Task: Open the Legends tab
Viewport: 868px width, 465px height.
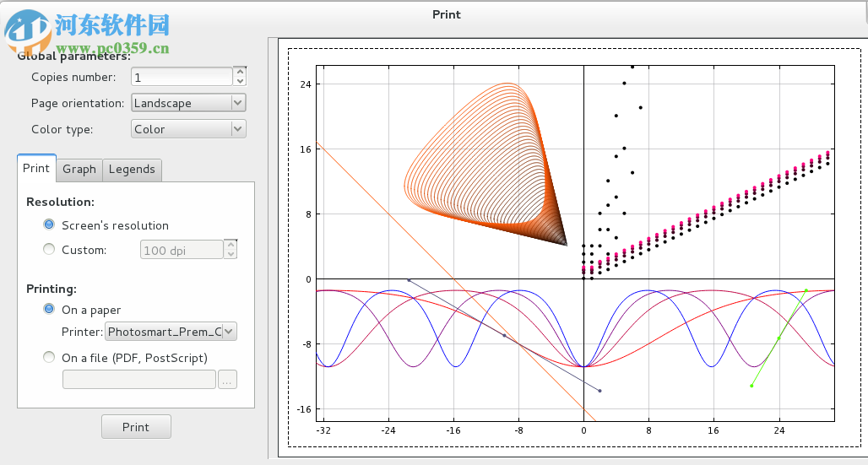Action: pos(132,170)
